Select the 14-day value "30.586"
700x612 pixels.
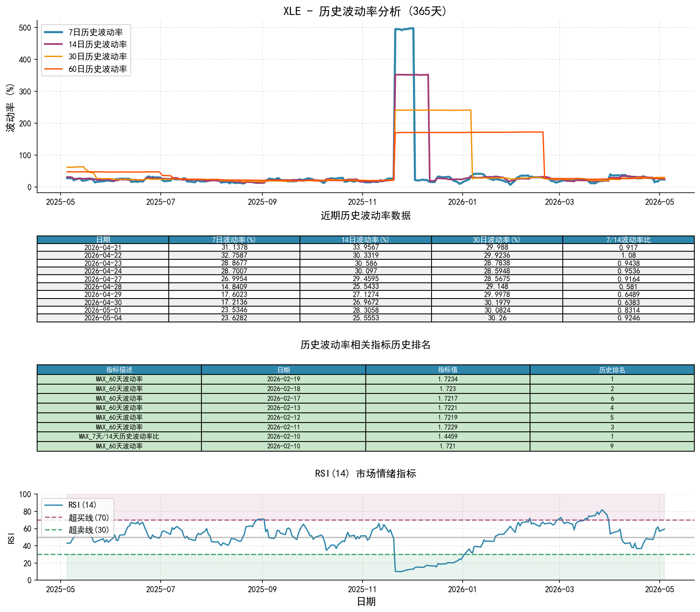pyautogui.click(x=366, y=263)
